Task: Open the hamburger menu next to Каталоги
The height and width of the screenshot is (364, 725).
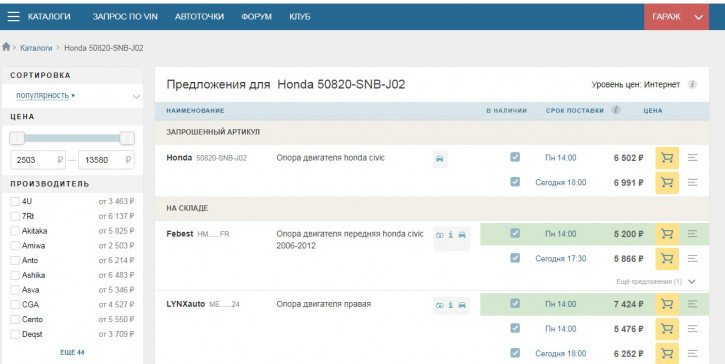Action: 13,17
